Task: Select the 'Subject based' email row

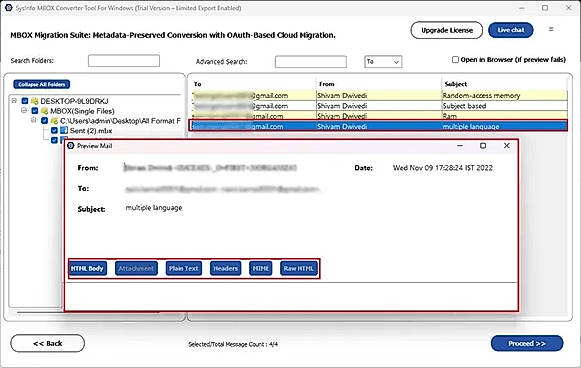Action: 379,106
